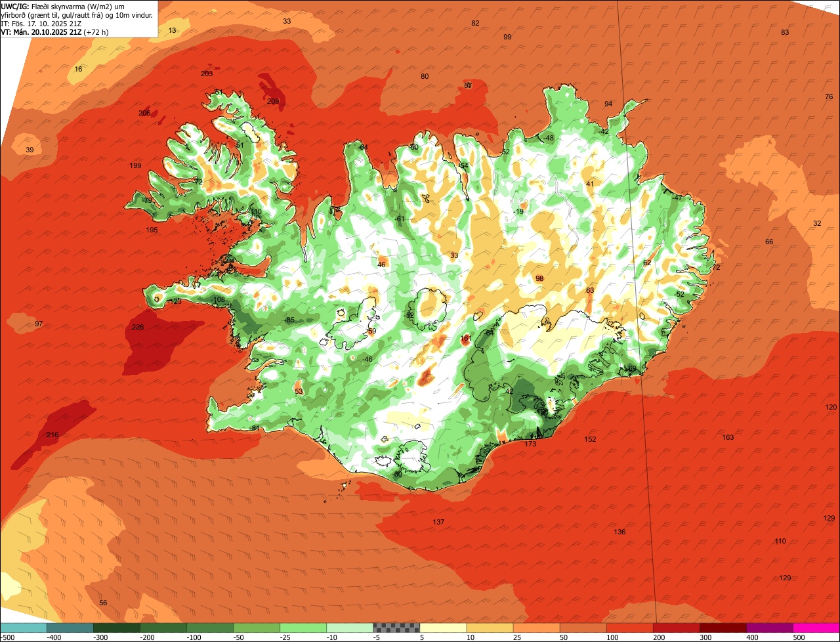
Task: Click the legend swatch between 10 and 25
Action: pyautogui.click(x=490, y=628)
